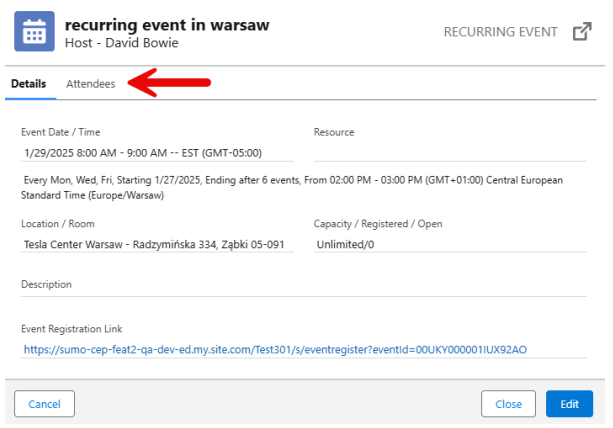This screenshot has width=613, height=428.
Task: Select the Location / Room address field
Action: [x=156, y=244]
